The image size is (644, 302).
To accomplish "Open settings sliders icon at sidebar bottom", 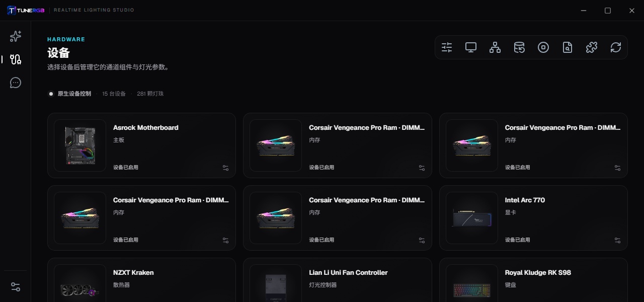I will pyautogui.click(x=16, y=287).
